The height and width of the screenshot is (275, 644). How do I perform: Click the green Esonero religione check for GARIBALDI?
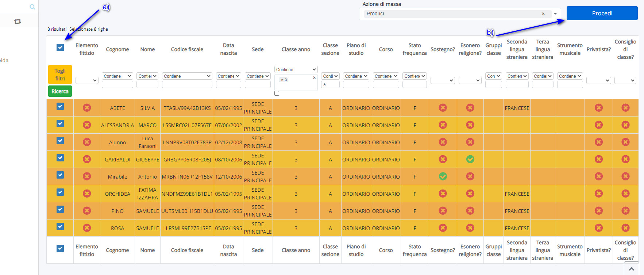(x=470, y=159)
